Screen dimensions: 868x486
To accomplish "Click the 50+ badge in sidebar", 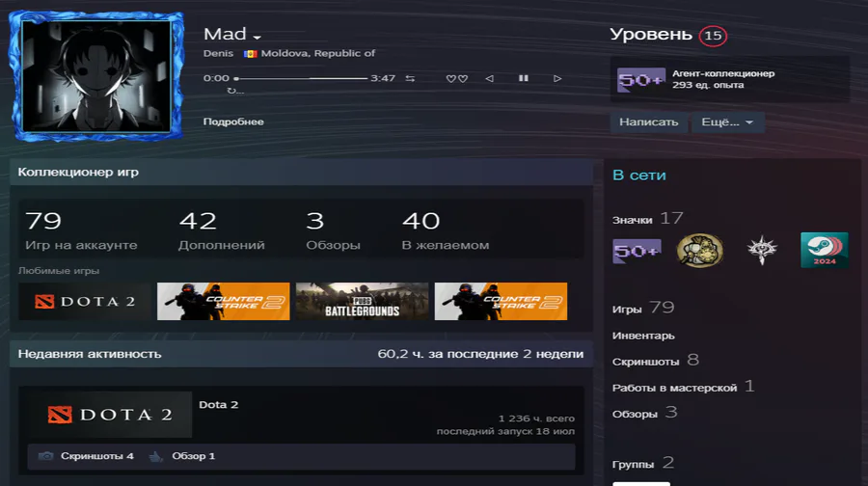I will pos(637,251).
